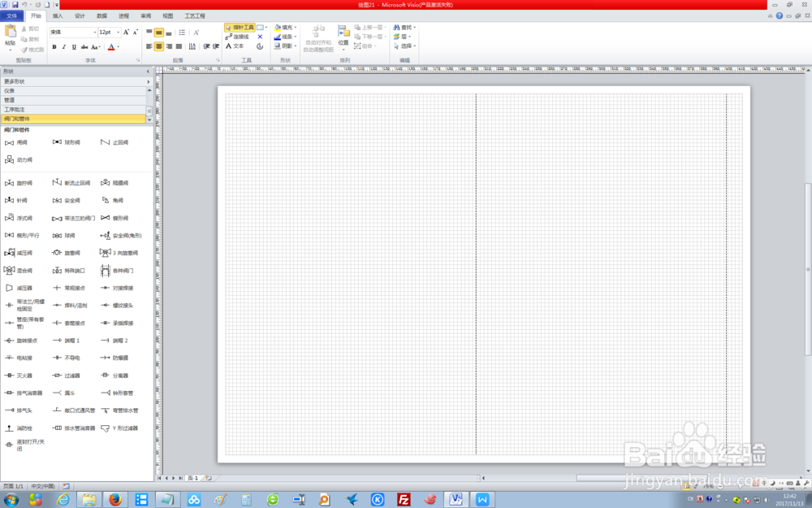Image resolution: width=812 pixels, height=508 pixels.
Task: Toggle Bold formatting
Action: [x=54, y=47]
